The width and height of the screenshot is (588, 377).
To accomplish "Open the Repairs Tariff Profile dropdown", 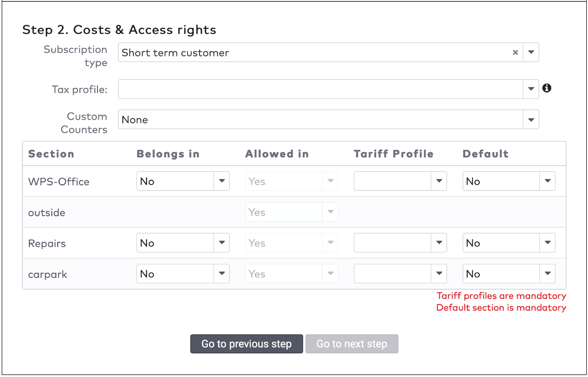I will (400, 243).
